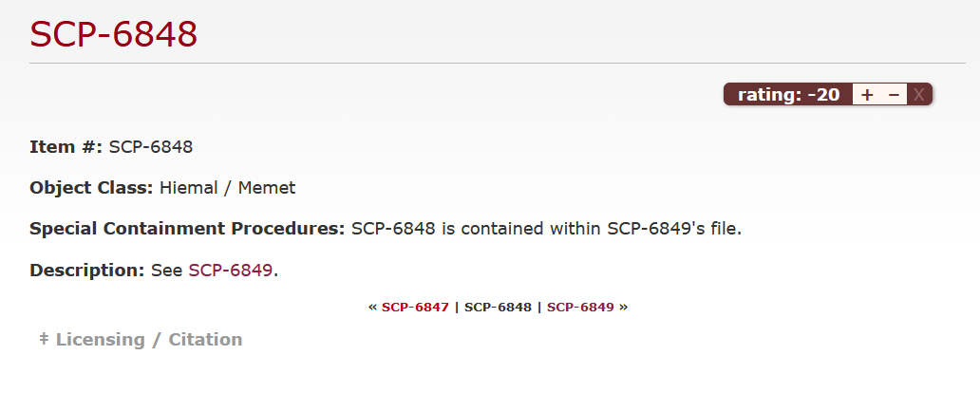Upvote the page with the plus button
The image size is (980, 393).
(x=866, y=94)
